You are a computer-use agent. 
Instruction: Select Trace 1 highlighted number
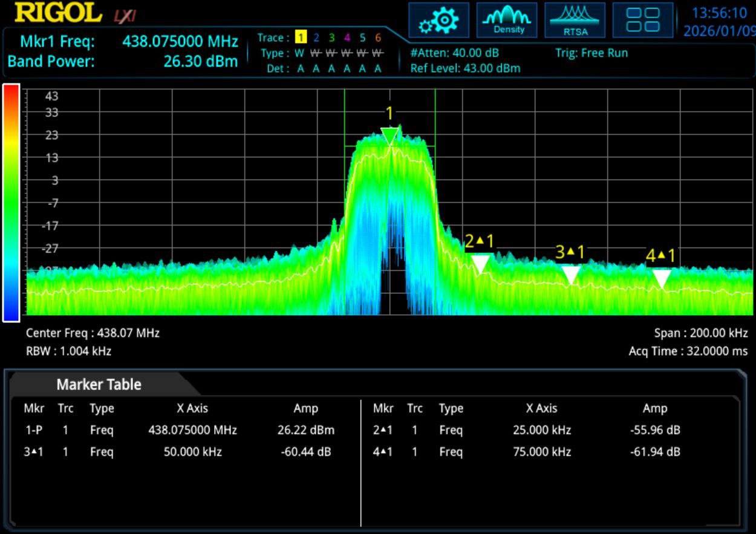coord(301,37)
